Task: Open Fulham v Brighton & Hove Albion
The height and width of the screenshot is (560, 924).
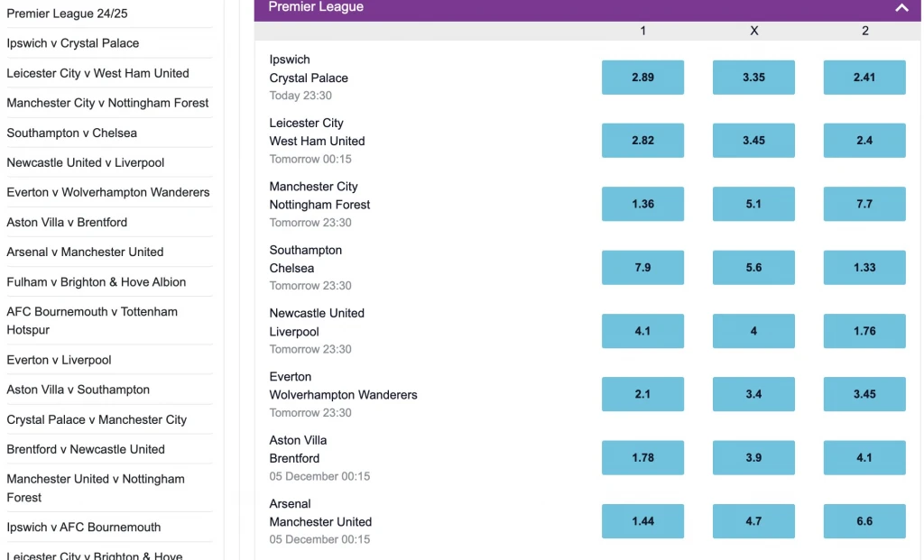Action: click(x=97, y=281)
